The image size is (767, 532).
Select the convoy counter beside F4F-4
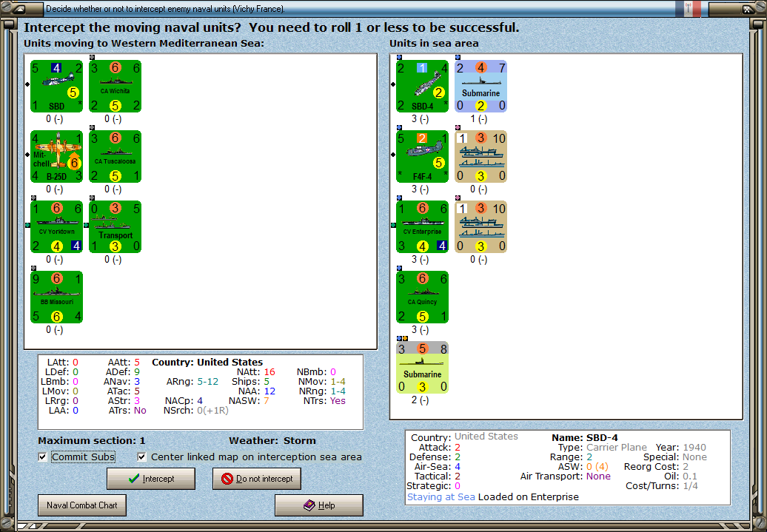480,156
